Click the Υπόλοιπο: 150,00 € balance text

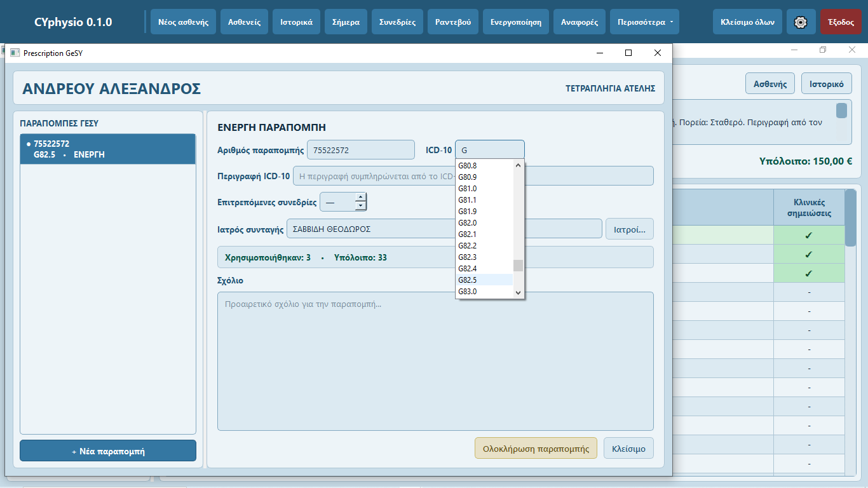pyautogui.click(x=806, y=161)
